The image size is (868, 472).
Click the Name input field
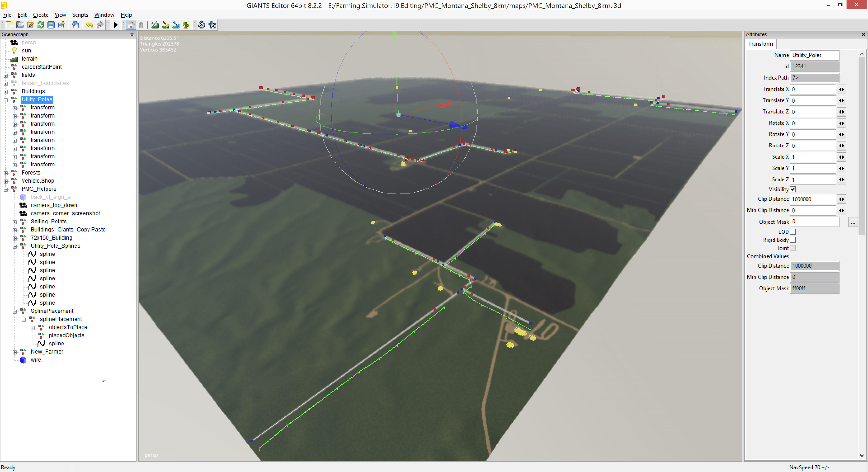click(x=814, y=55)
